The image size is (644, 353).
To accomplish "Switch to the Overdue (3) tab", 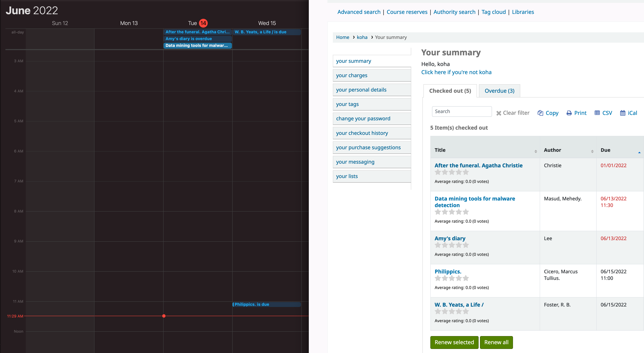I will click(x=499, y=91).
